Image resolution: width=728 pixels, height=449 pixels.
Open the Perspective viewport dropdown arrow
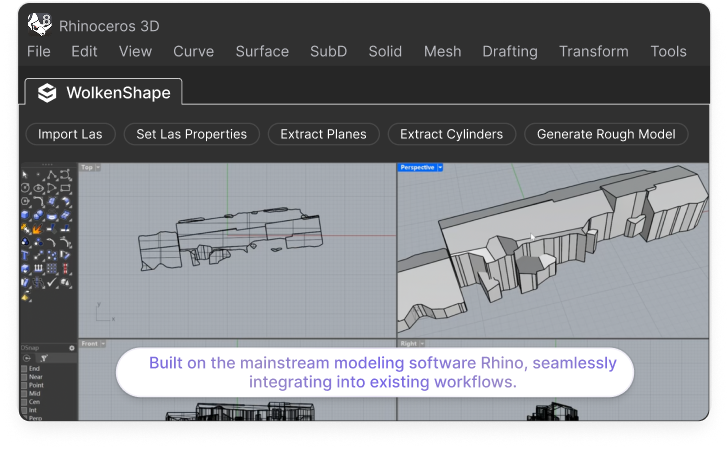click(x=440, y=168)
